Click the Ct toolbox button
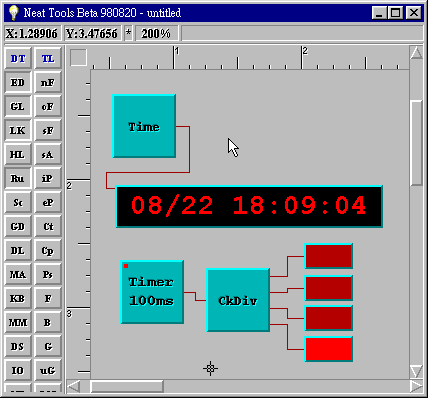Viewport: 428px width, 398px height. (x=48, y=226)
